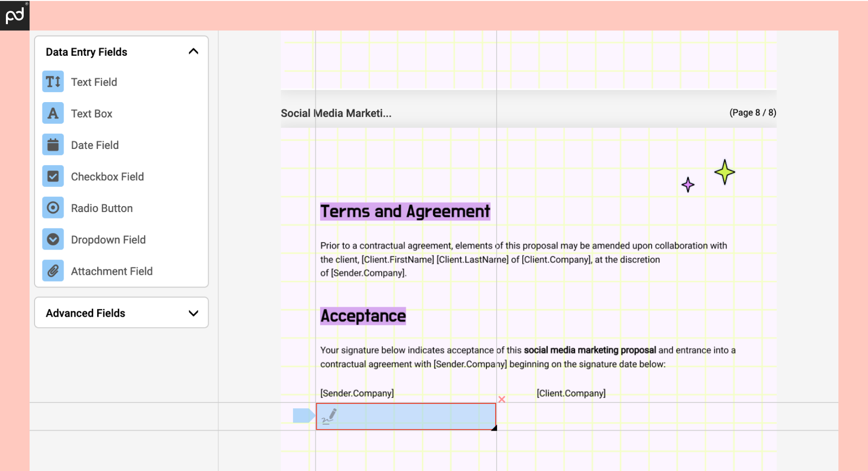Click the green four-point star graphic
Image resolution: width=868 pixels, height=471 pixels.
[724, 172]
